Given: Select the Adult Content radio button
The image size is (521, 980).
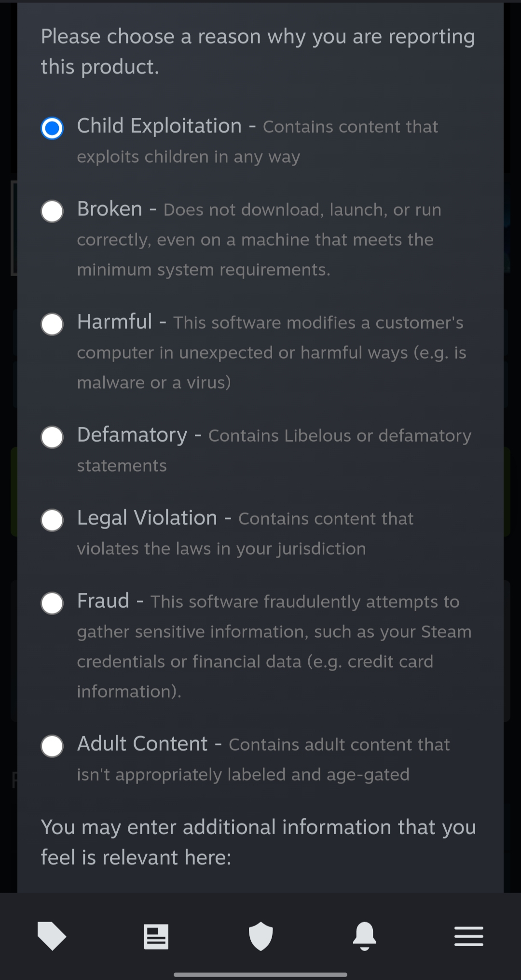Looking at the screenshot, I should pyautogui.click(x=52, y=746).
